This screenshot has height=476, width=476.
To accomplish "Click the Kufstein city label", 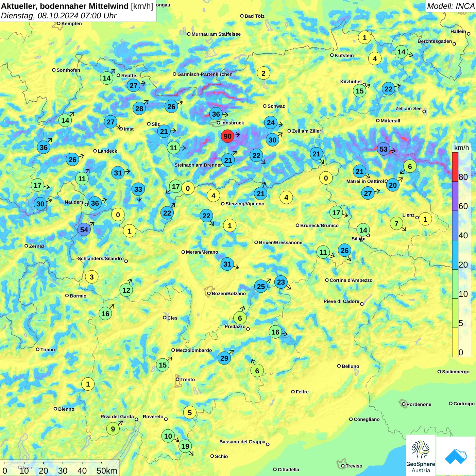I will (344, 56).
